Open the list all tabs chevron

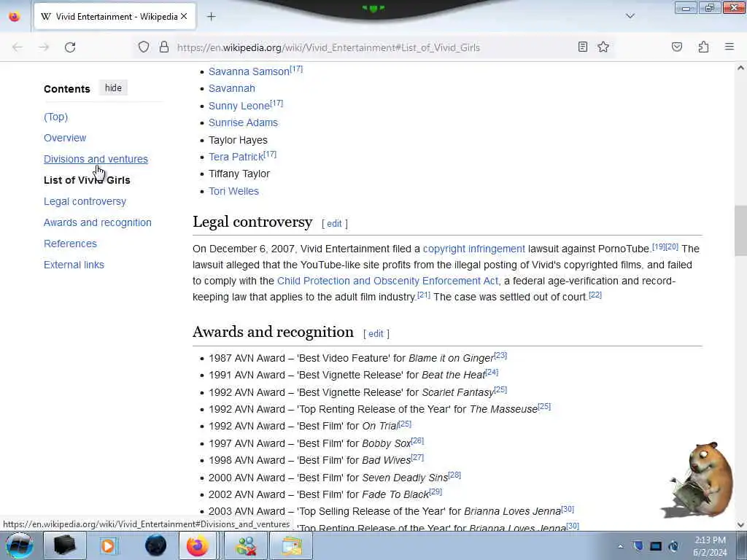point(630,16)
